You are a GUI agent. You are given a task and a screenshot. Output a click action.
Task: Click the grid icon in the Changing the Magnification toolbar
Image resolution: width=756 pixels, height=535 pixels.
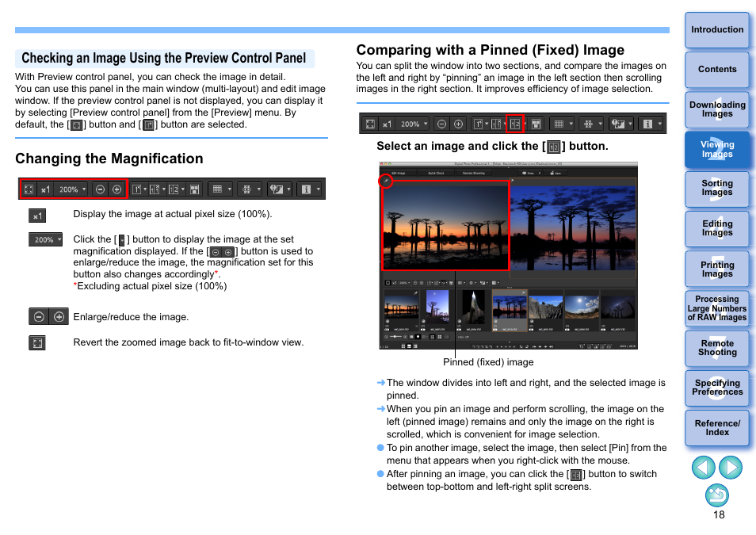(217, 189)
